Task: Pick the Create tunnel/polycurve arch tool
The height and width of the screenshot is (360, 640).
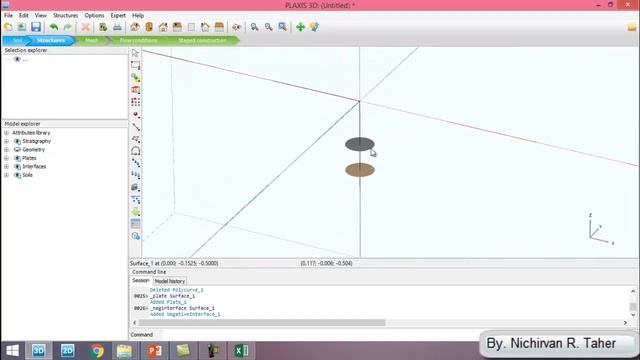Action: (x=136, y=151)
